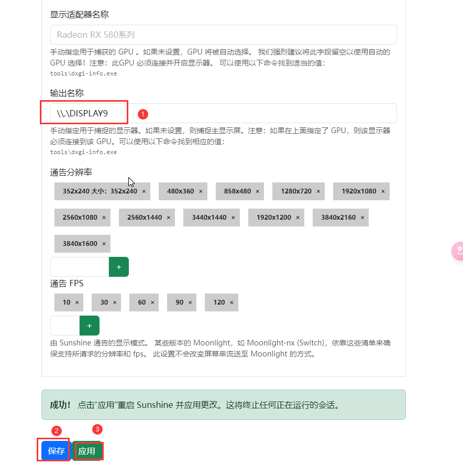This screenshot has width=463, height=476.
Task: Click the output name field containing \\.\DISPLAY9
Action: [224, 113]
